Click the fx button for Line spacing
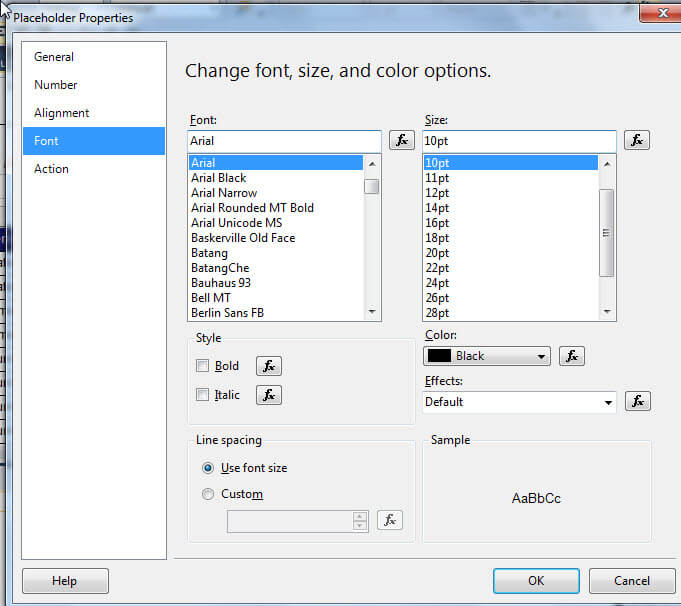 click(391, 520)
